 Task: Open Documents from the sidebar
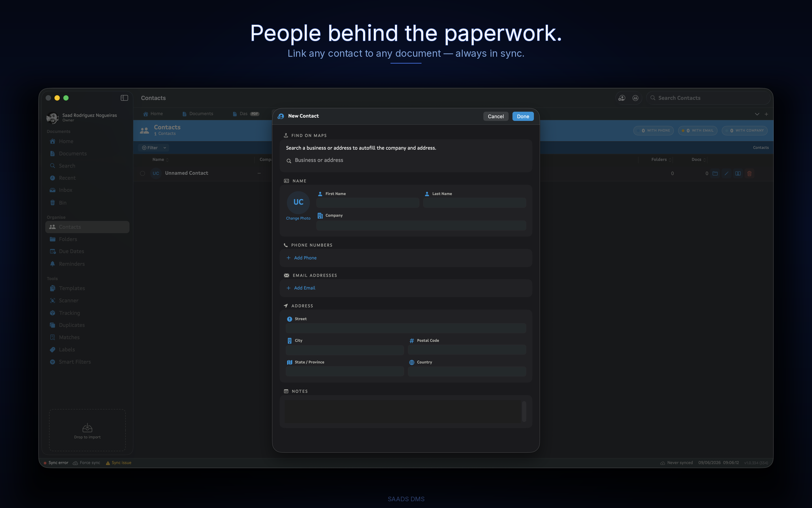pyautogui.click(x=87, y=154)
